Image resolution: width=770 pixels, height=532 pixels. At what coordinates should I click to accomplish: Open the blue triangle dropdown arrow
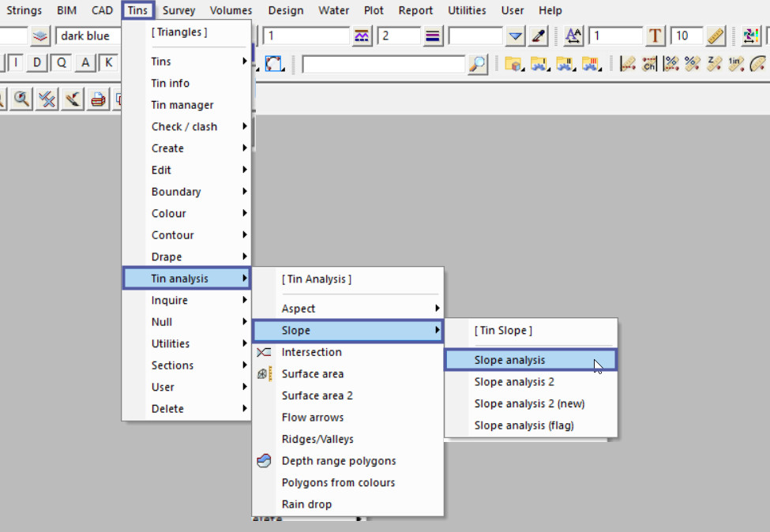click(515, 36)
